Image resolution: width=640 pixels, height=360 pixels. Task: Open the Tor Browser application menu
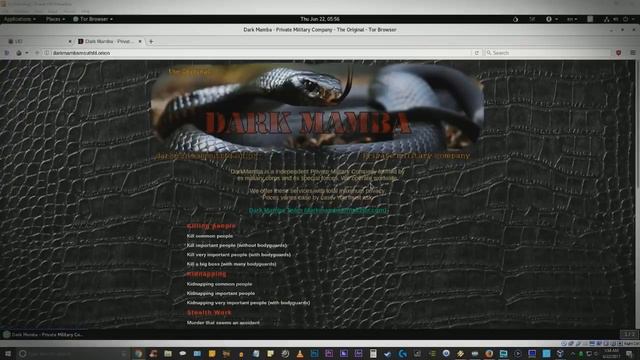click(x=93, y=19)
